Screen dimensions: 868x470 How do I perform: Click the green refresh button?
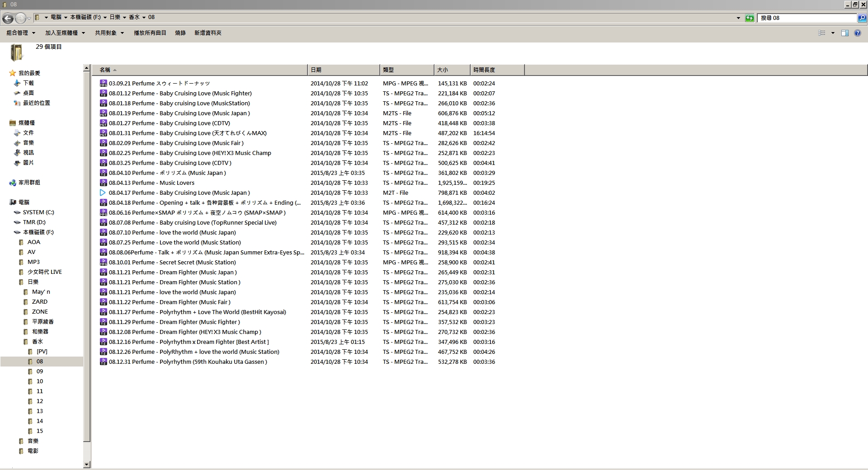(x=750, y=18)
